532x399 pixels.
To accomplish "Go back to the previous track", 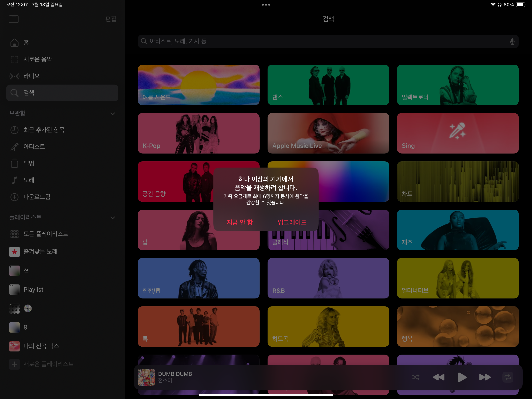I will pyautogui.click(x=439, y=377).
